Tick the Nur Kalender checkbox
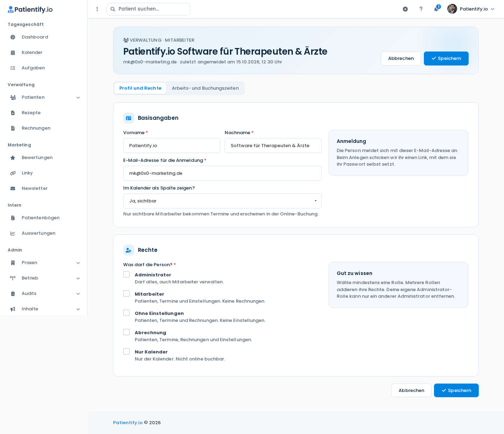Screen dimensions: 504x434 (126, 351)
